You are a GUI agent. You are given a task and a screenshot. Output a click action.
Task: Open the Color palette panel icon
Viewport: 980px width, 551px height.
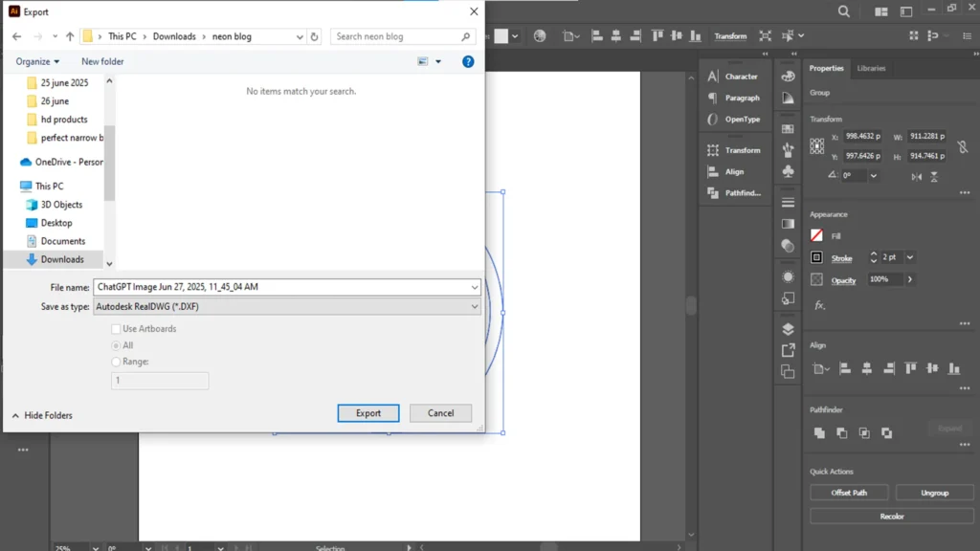[789, 77]
